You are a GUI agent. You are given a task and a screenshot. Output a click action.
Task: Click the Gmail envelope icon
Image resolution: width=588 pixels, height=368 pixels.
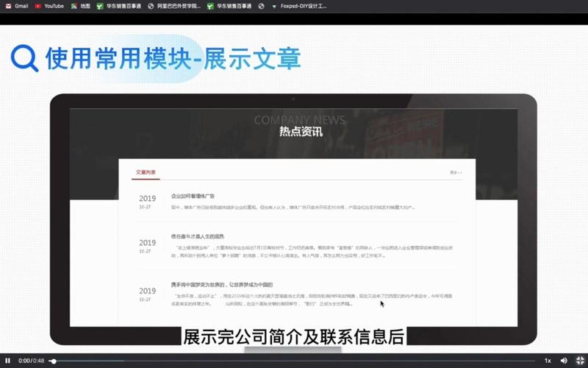8,6
